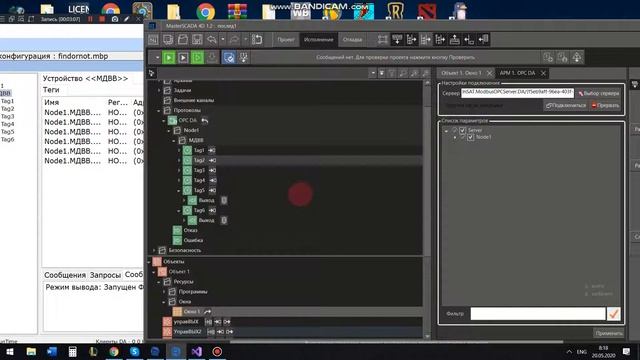Collapse the OPC DA tree node
Viewport: 640px width, 360px height.
click(x=164, y=121)
